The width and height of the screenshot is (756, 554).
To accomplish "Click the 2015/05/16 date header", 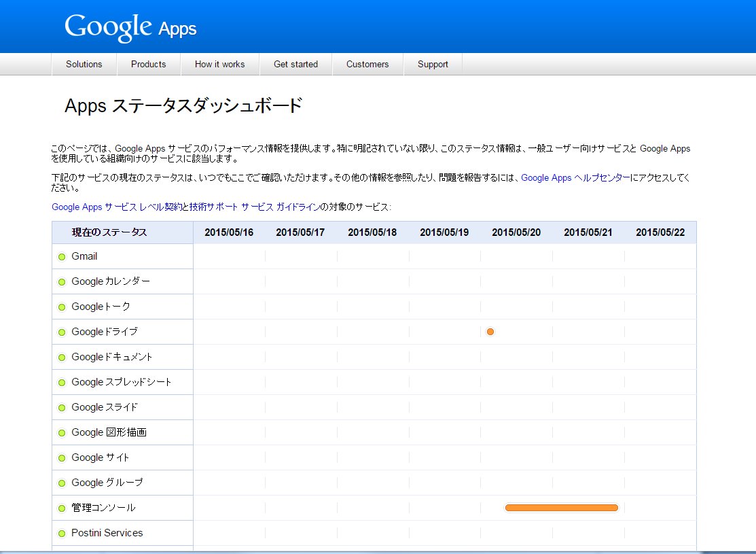I will [229, 232].
